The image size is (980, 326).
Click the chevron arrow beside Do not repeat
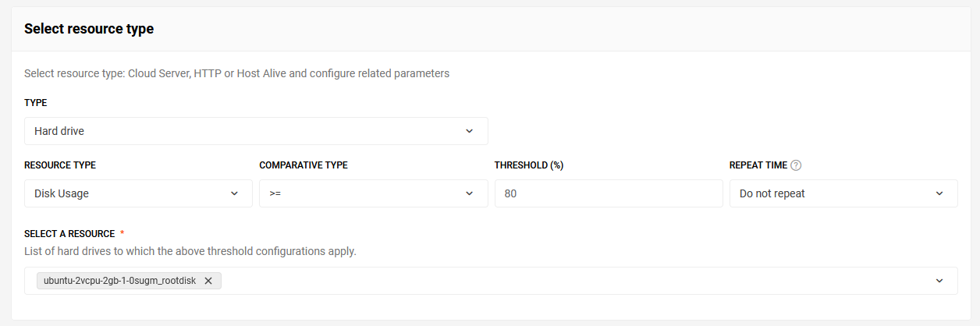[939, 193]
